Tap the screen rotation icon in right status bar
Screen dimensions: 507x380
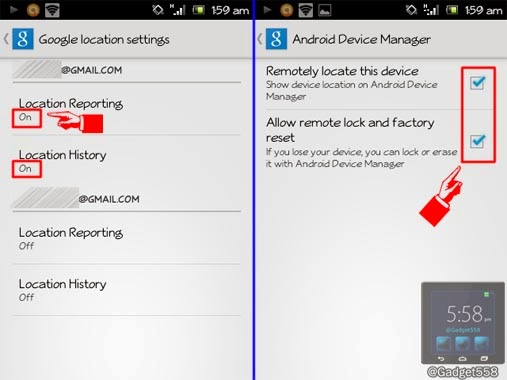click(x=411, y=10)
